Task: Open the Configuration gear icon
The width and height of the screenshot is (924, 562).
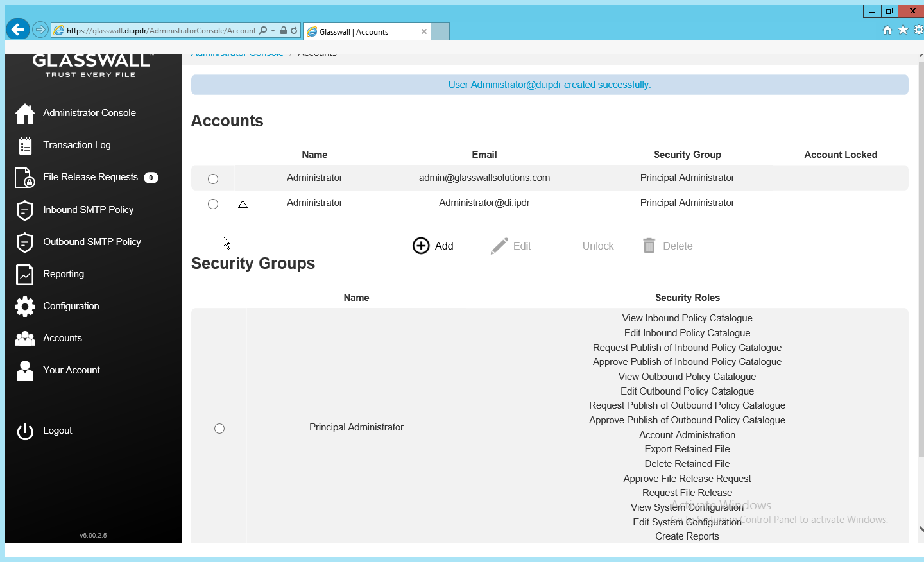Action: pos(25,306)
